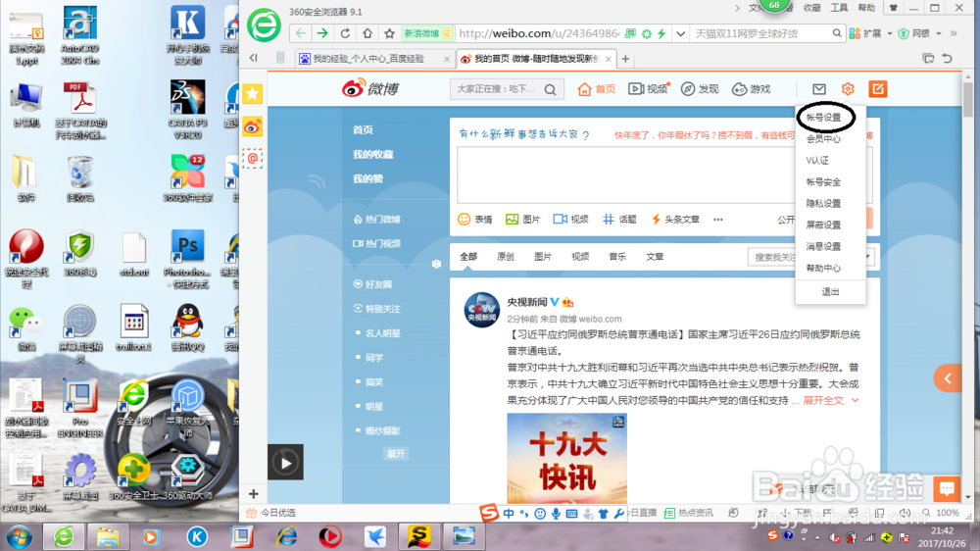Viewport: 980px width, 551px height.
Task: Reload the page with refresh icon
Action: pos(345,33)
